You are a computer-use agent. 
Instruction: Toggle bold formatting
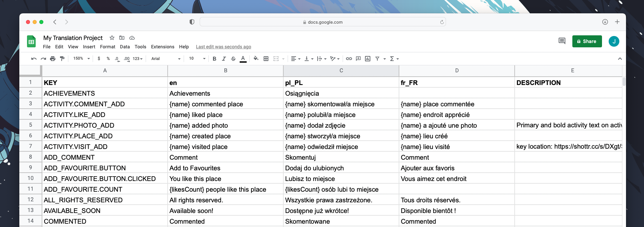tap(214, 59)
